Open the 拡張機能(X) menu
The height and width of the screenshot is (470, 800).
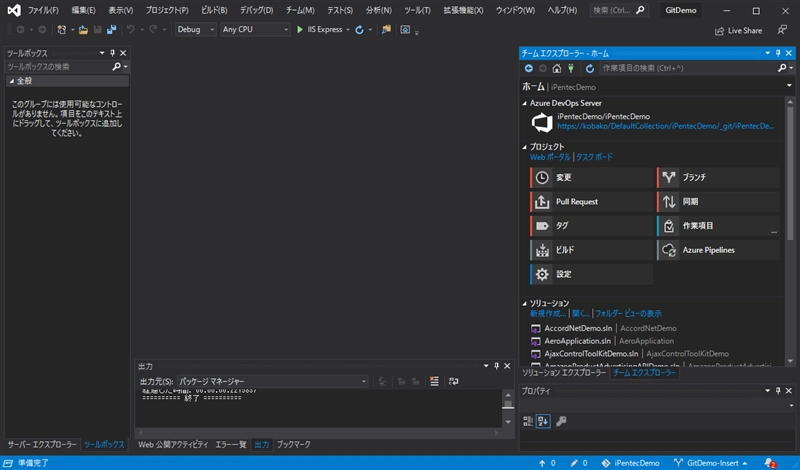pyautogui.click(x=463, y=10)
